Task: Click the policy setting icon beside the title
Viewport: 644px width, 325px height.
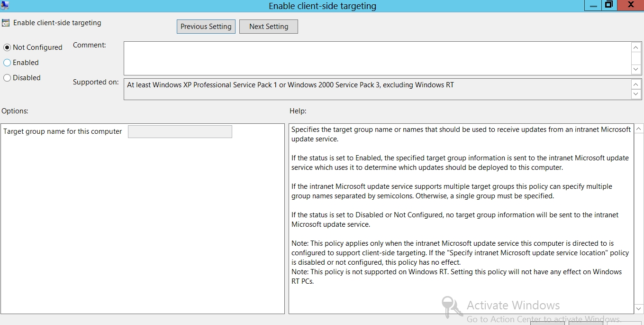Action: click(6, 23)
